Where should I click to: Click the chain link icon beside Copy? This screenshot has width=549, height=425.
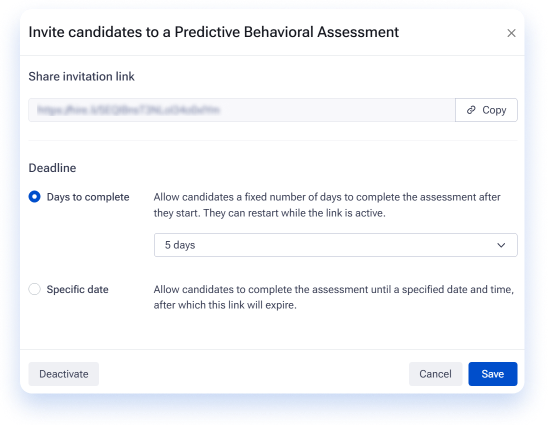(x=471, y=110)
